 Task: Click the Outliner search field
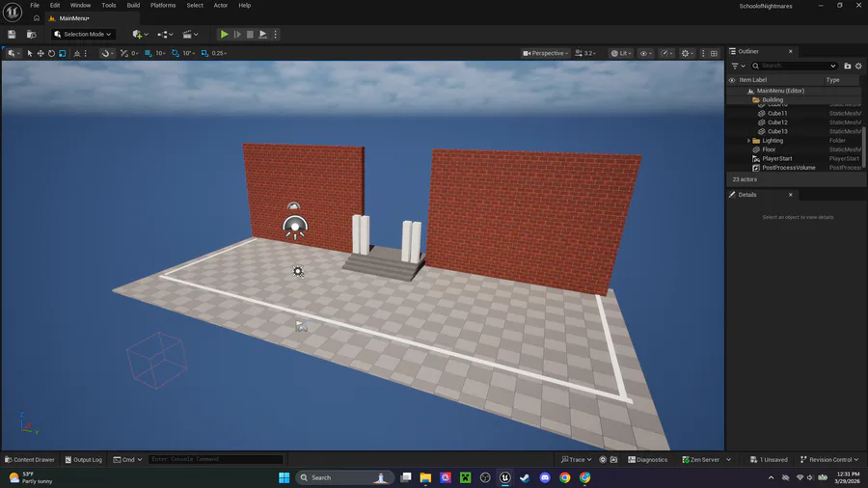coord(794,66)
